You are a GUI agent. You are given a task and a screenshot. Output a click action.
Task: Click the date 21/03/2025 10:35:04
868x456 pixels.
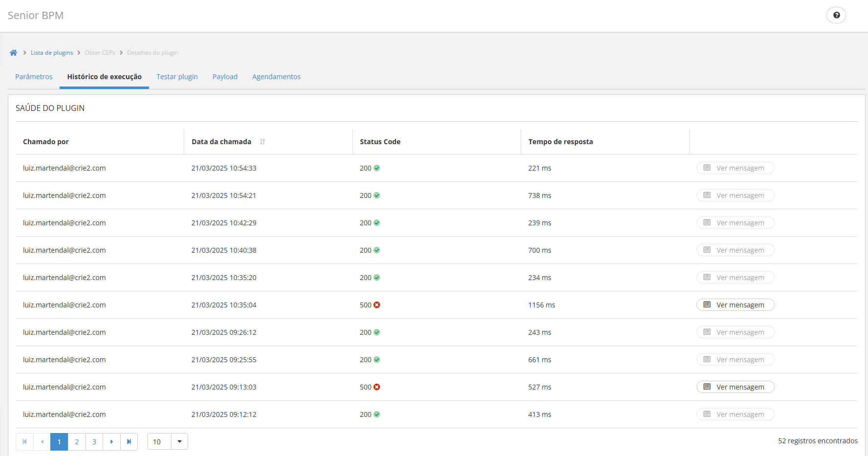[224, 305]
